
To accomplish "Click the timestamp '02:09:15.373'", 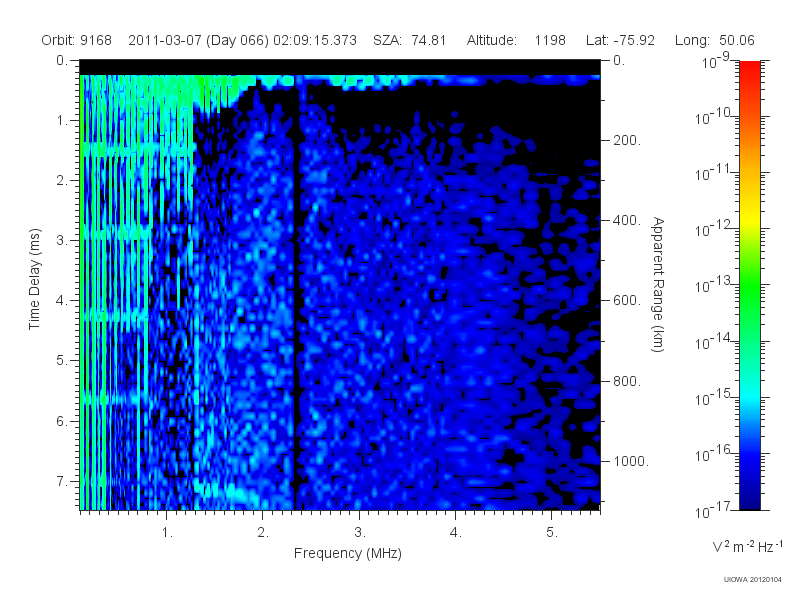I will click(315, 40).
